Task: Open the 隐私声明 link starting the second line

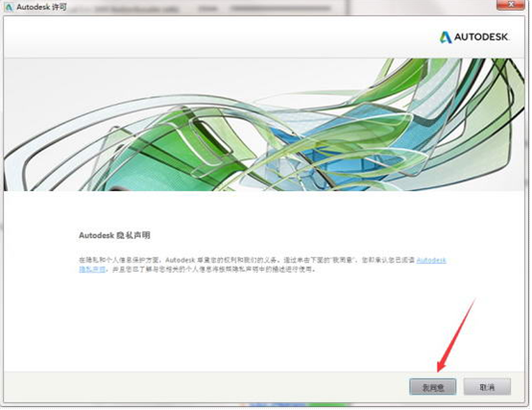Action: (92, 269)
